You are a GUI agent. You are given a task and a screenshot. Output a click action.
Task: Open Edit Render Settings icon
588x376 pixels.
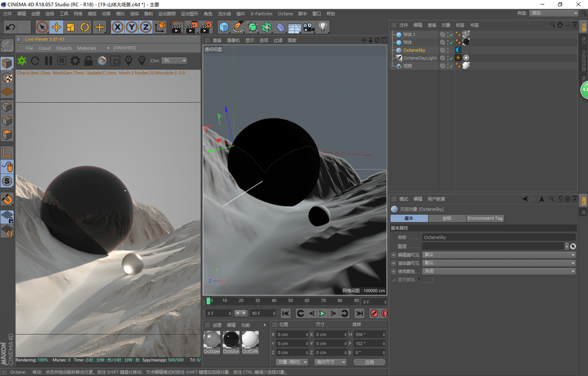[206, 27]
